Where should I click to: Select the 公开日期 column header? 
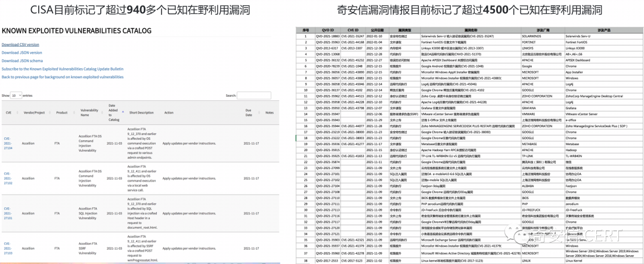376,30
